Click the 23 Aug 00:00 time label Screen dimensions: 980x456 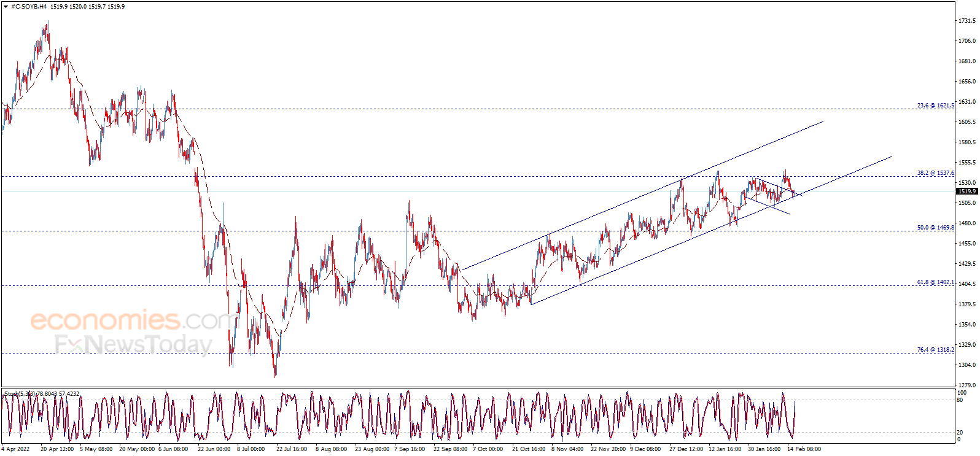pyautogui.click(x=372, y=449)
